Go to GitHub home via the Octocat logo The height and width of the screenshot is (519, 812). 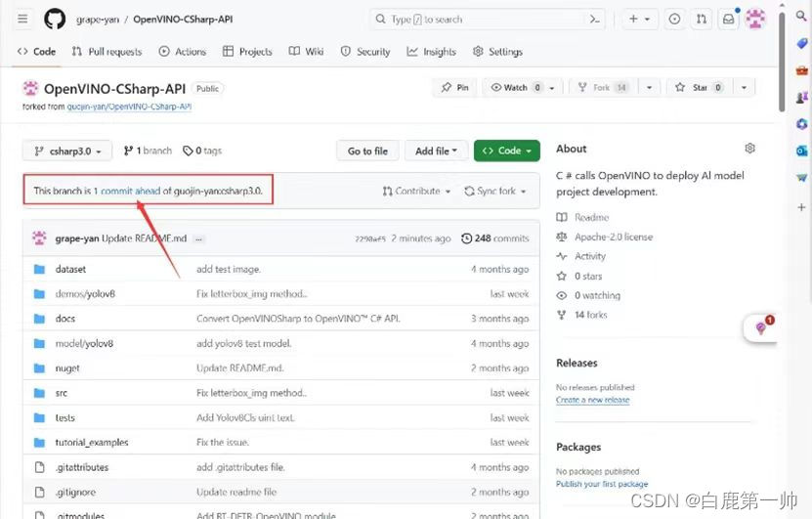pos(55,20)
